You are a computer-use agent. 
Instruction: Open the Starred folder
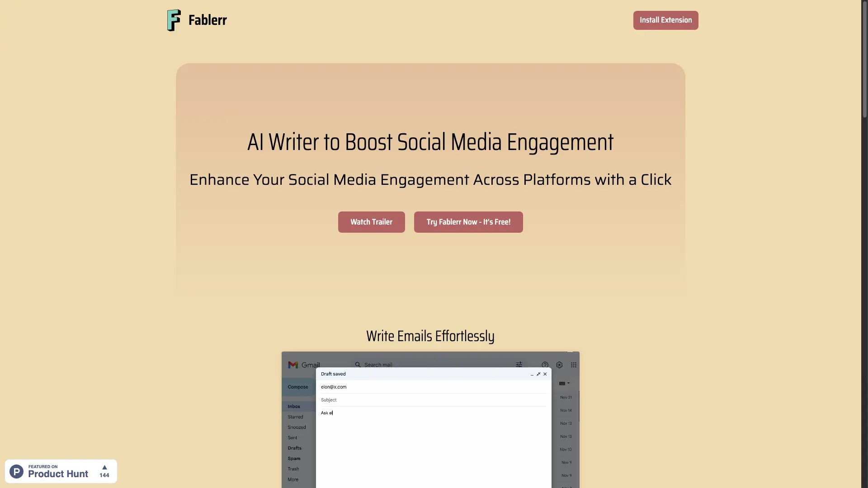295,417
